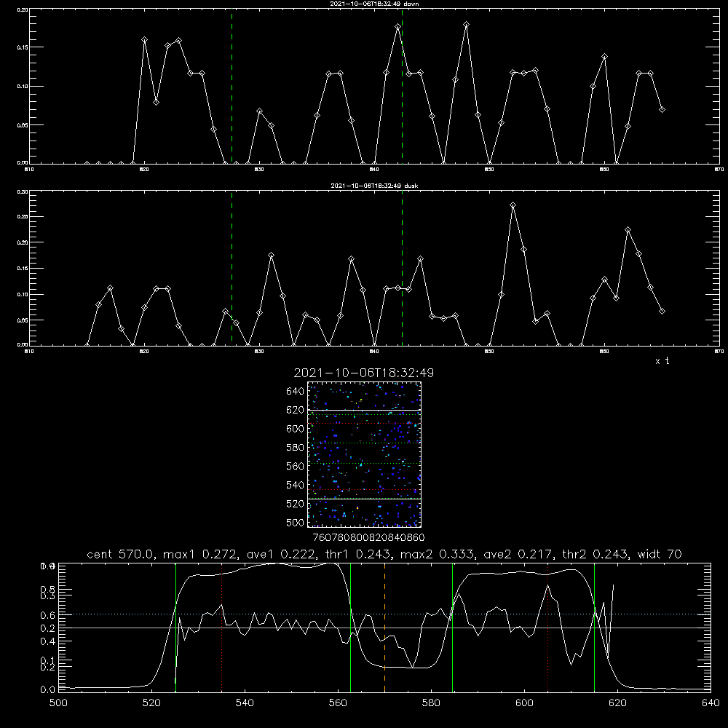Click the 'max2 0.333' value in the bottom plot title

437,554
